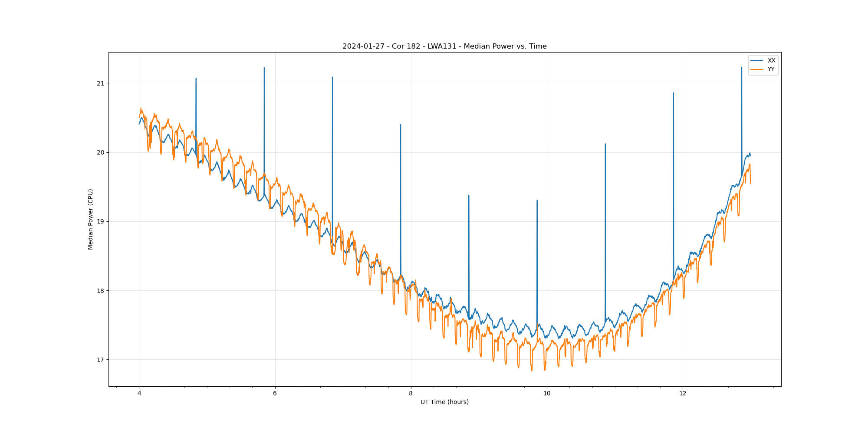This screenshot has width=868, height=434.
Task: Click the y-axis tick label 20
Action: click(101, 153)
